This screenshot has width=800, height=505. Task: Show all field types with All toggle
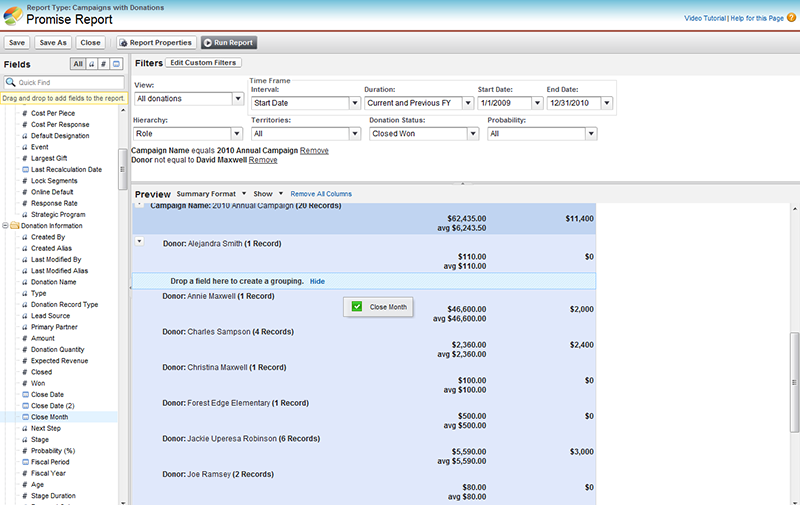(x=77, y=64)
